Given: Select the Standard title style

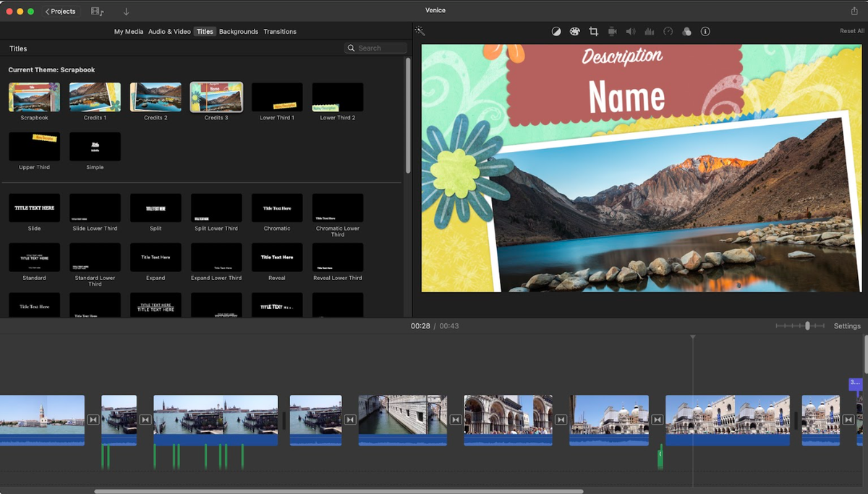Looking at the screenshot, I should [34, 257].
